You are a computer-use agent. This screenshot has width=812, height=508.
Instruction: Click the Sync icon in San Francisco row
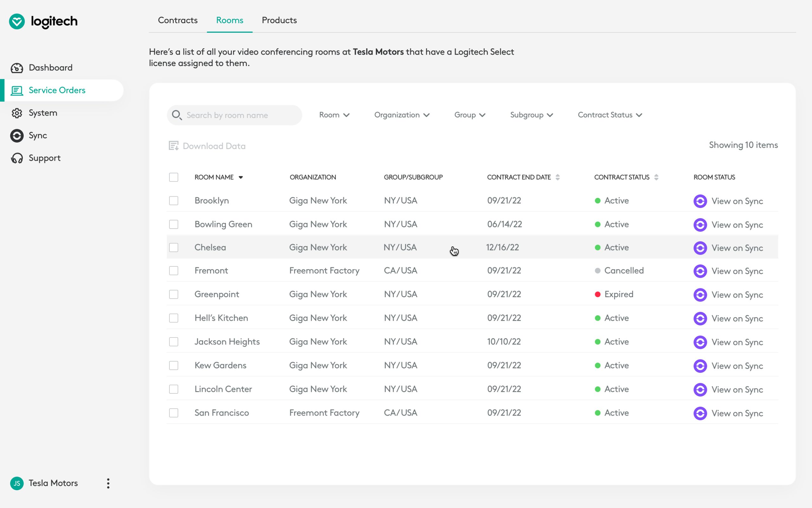700,413
